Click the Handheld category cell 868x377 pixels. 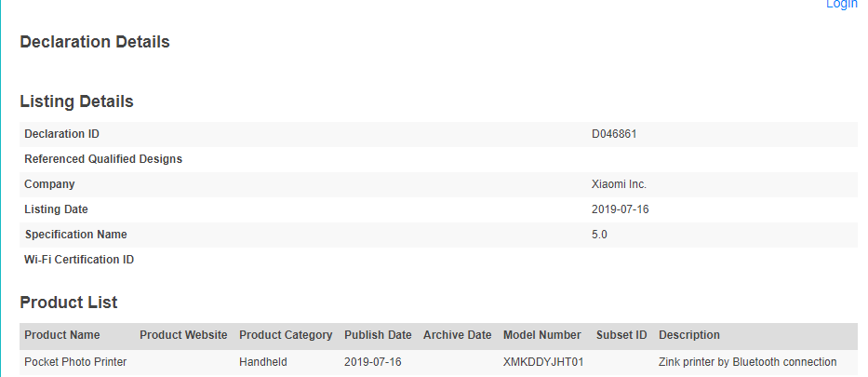click(x=263, y=362)
